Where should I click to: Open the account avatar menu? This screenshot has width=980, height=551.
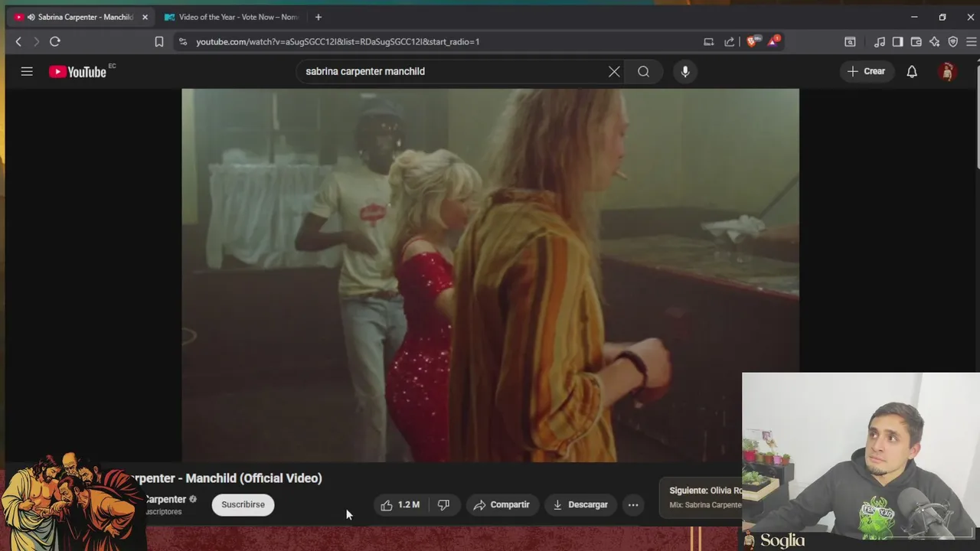click(x=948, y=71)
